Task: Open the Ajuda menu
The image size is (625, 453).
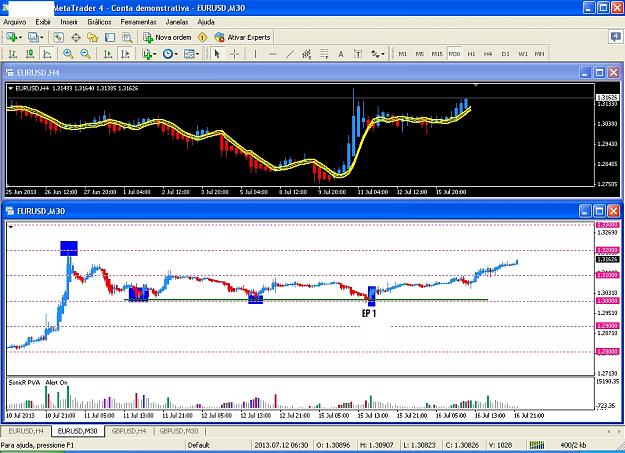Action: (x=206, y=22)
